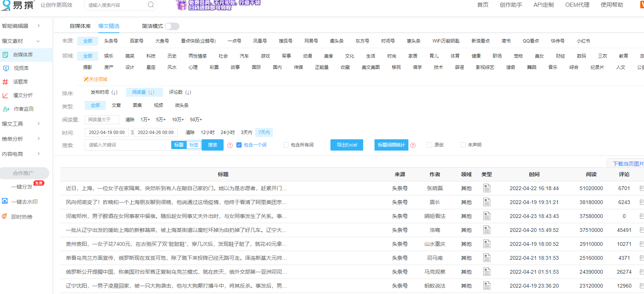644x294 pixels.
Task: Sort by 评论数 descending
Action: click(180, 92)
